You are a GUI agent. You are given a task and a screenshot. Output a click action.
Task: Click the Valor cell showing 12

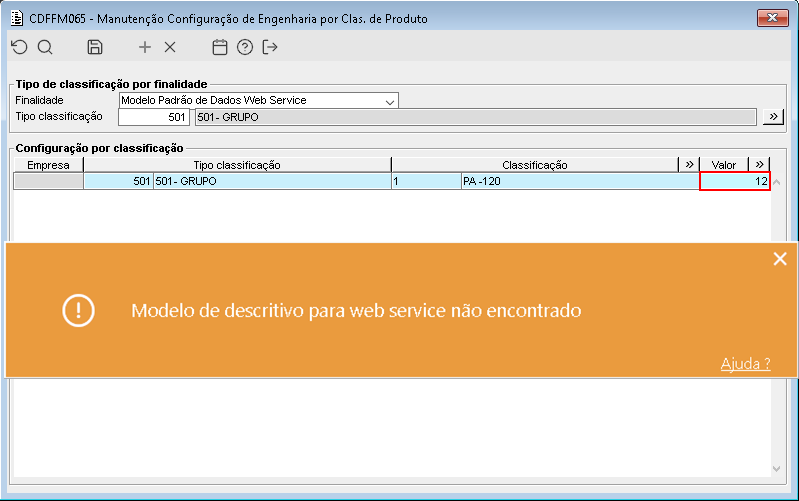(735, 181)
